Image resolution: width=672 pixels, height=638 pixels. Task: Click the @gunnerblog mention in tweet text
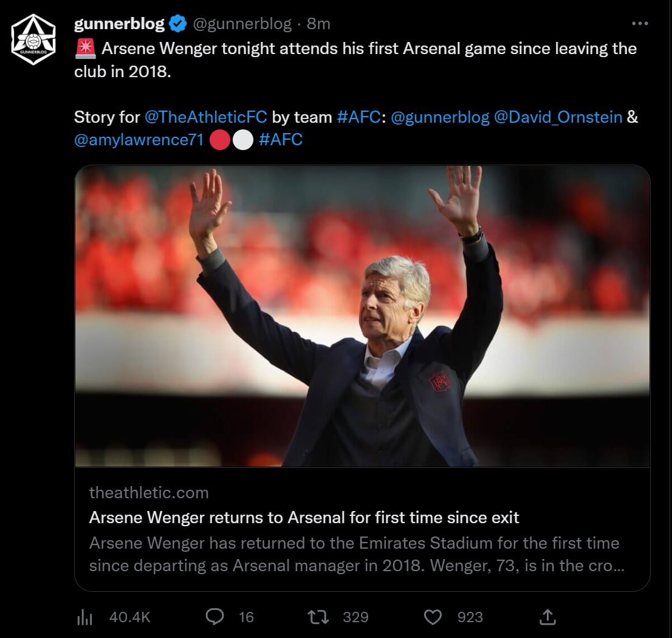tap(440, 117)
